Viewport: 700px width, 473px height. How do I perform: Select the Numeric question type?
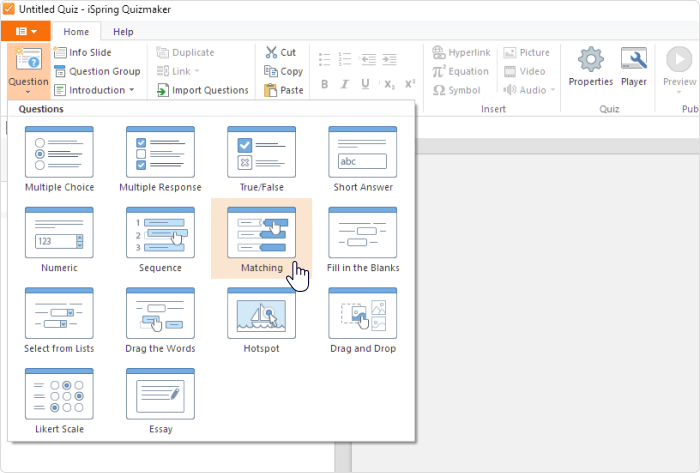pos(59,240)
